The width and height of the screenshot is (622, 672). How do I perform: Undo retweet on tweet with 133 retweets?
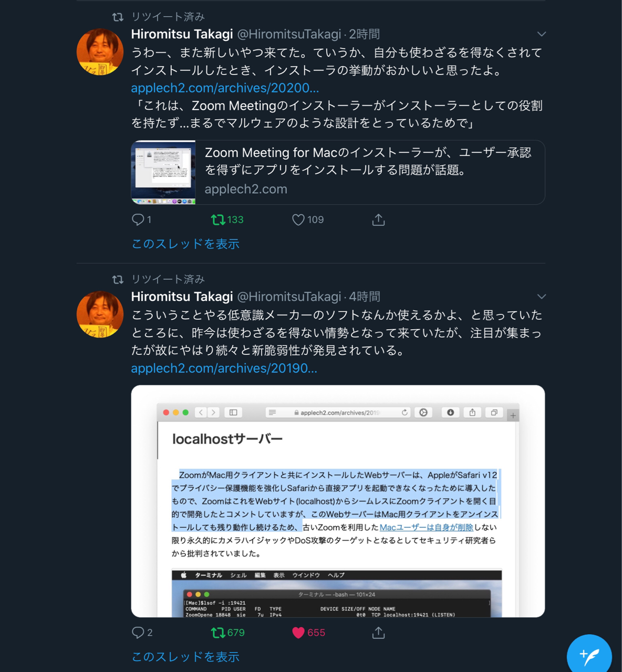click(218, 219)
